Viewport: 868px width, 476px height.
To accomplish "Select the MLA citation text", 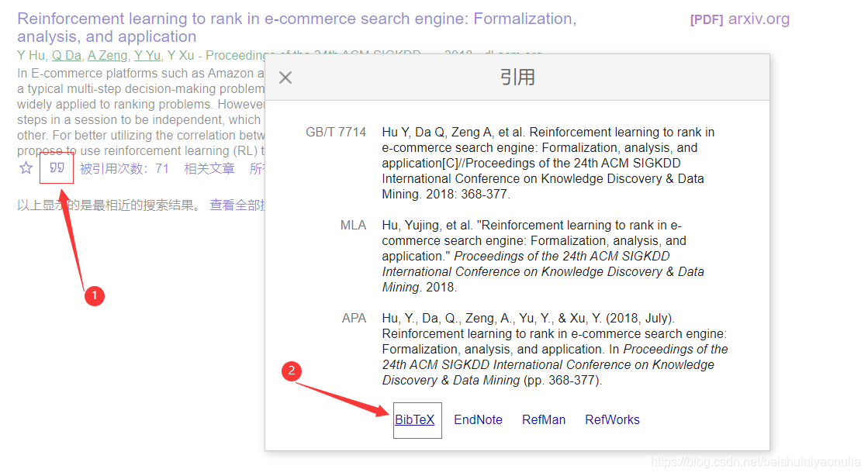I will (x=542, y=256).
